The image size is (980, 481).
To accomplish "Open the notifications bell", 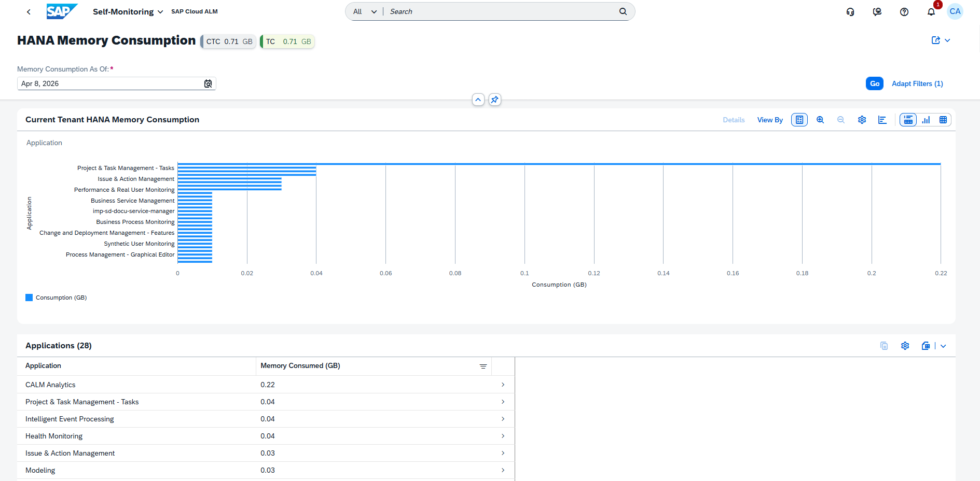I will pos(931,12).
